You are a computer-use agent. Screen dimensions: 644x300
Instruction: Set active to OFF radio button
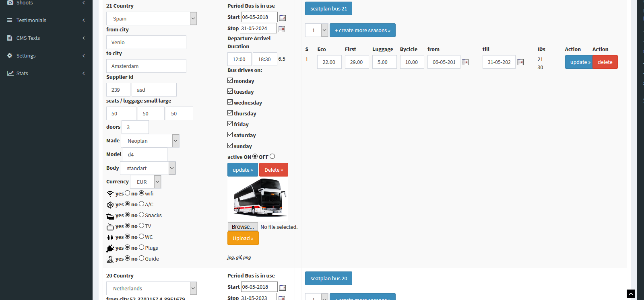tap(272, 156)
